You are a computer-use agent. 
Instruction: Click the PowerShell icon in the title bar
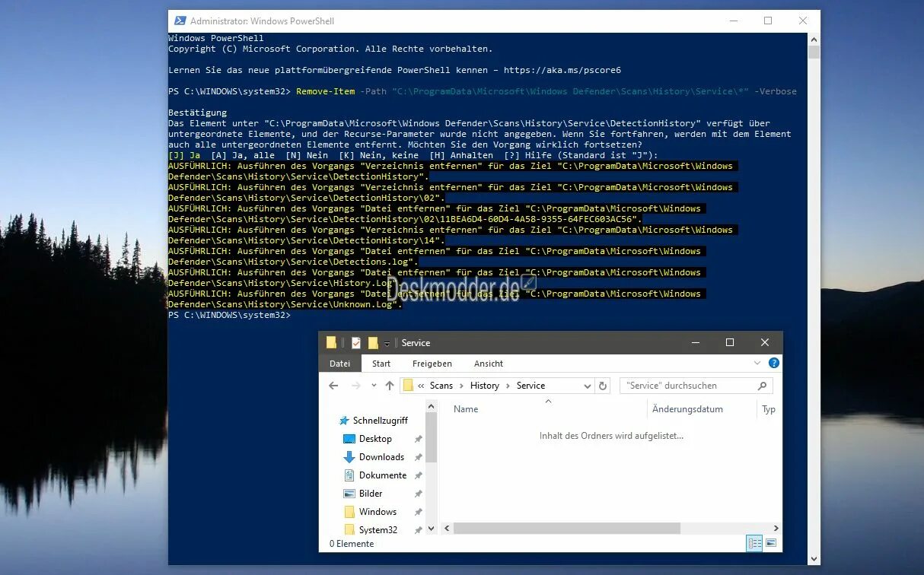coord(180,21)
